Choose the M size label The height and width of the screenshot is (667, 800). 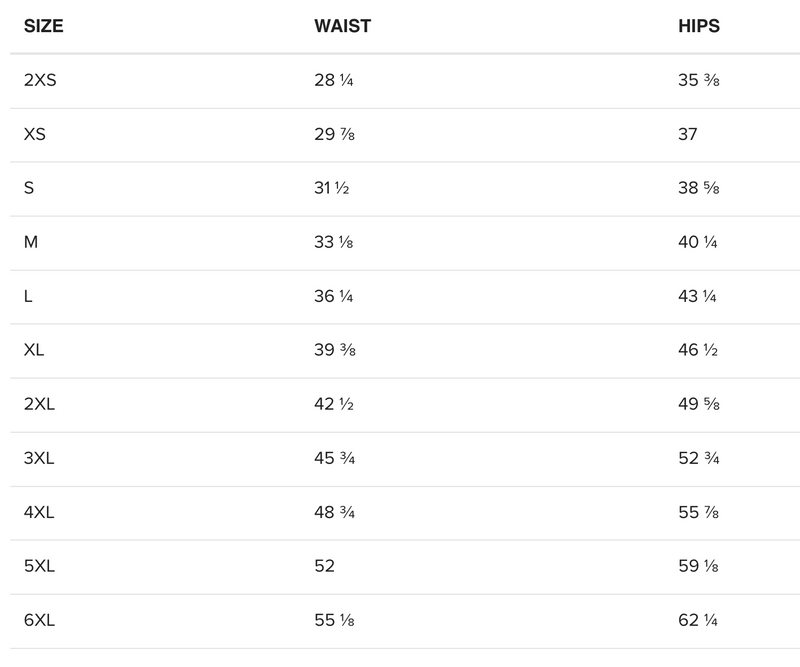pos(31,243)
